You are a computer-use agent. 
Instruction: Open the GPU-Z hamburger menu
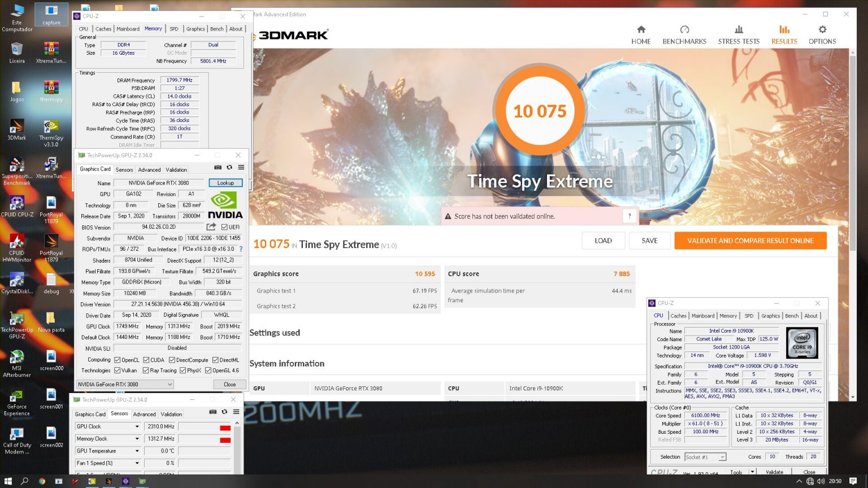coord(241,167)
